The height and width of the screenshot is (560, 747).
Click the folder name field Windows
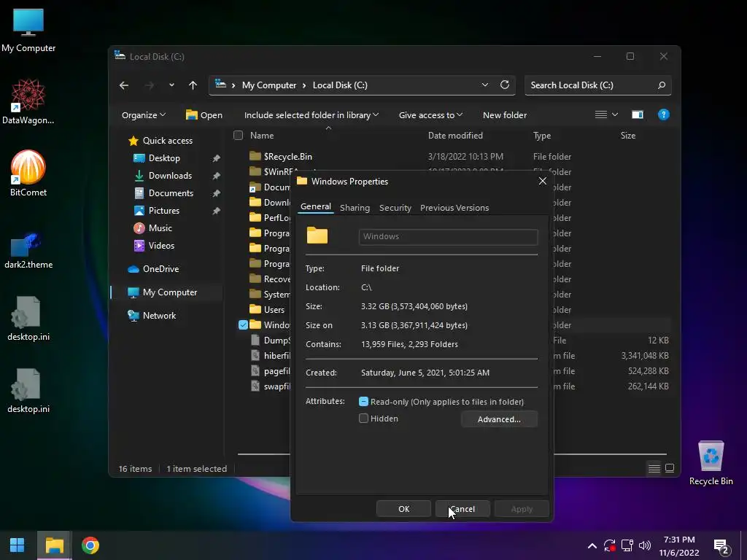tap(449, 237)
